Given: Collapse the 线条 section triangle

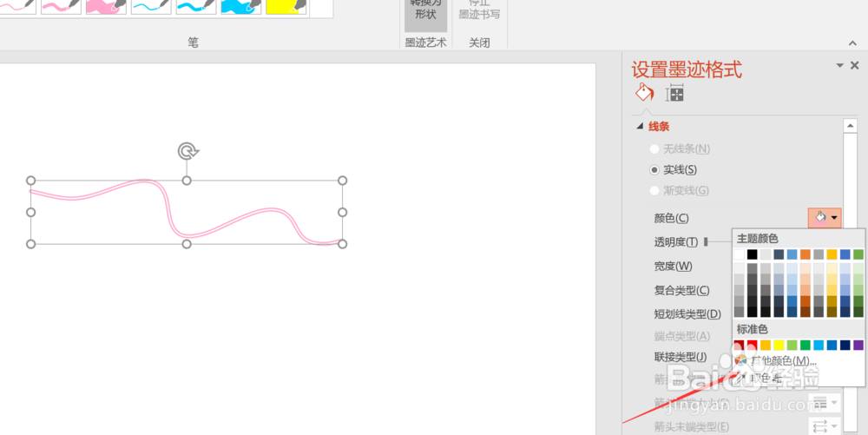Looking at the screenshot, I should pos(640,126).
